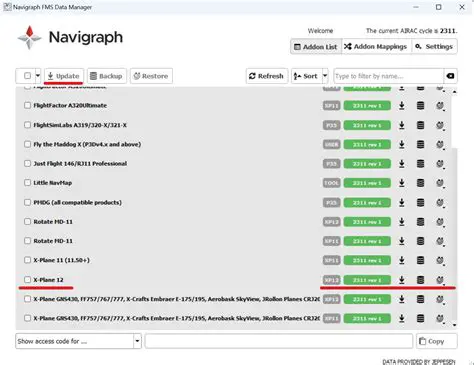Viewport: 474px width, 365px height.
Task: Copy the access code
Action: [436, 341]
